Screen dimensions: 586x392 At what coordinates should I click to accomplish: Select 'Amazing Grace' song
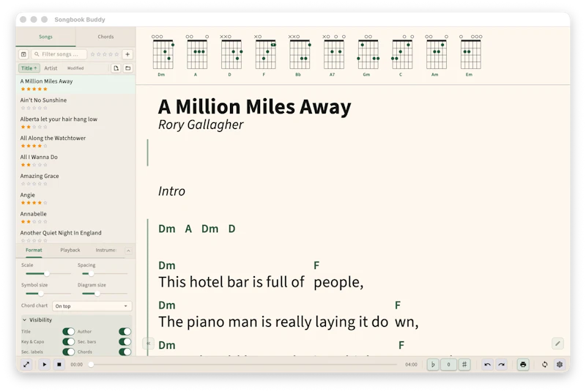coord(75,180)
